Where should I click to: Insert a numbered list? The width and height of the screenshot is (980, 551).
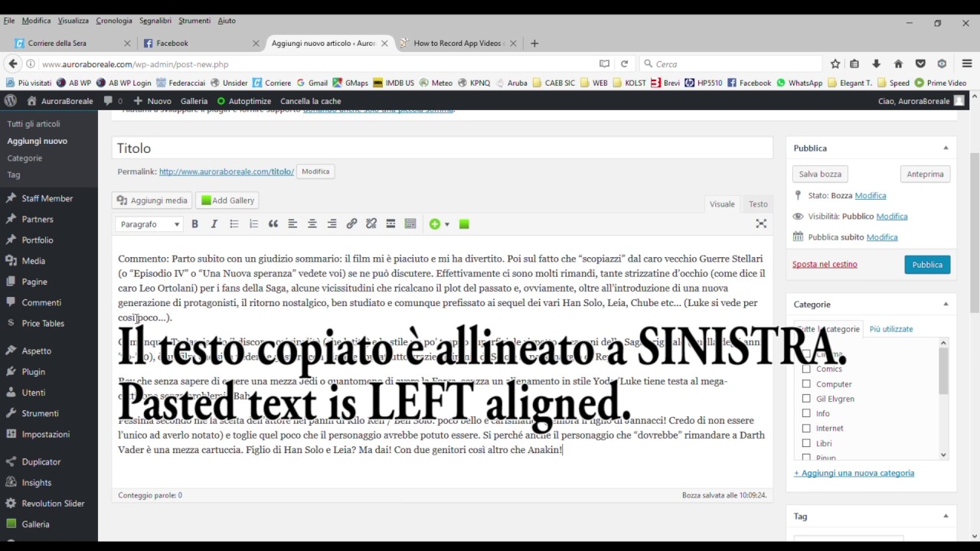coord(253,224)
